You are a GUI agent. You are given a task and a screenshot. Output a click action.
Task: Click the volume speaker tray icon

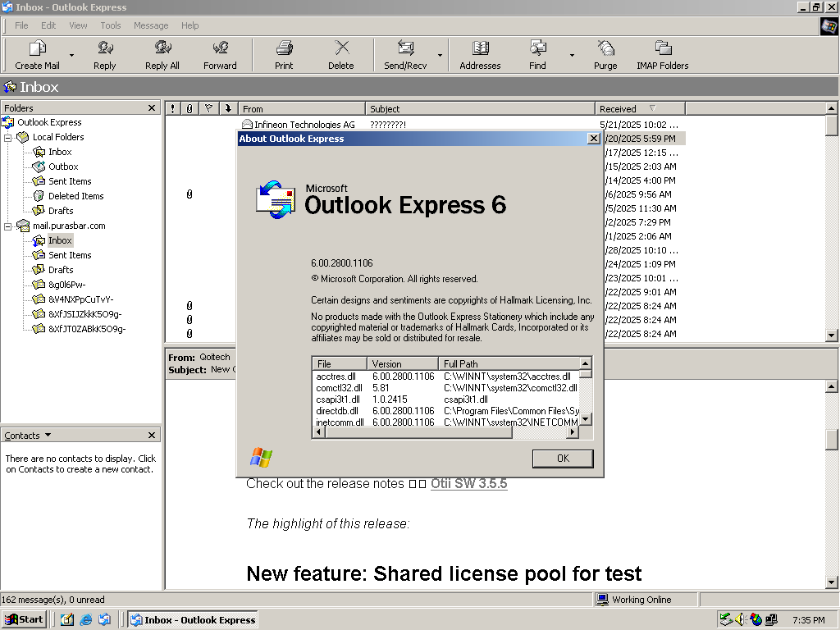pos(741,620)
